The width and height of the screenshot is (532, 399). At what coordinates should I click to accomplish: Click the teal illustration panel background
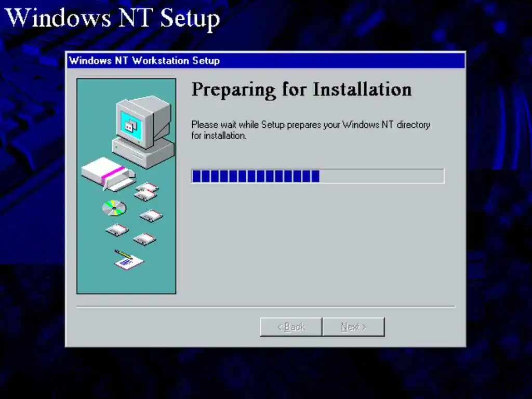coord(91,264)
